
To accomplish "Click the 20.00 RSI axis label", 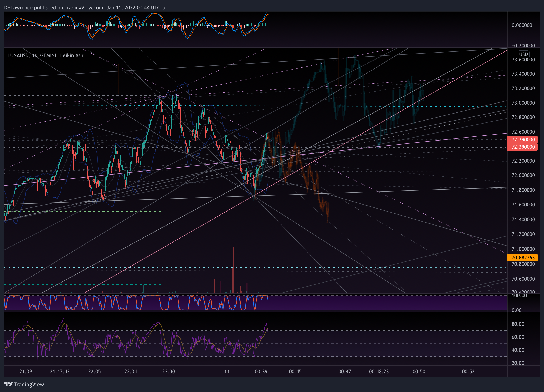I will tap(518, 363).
